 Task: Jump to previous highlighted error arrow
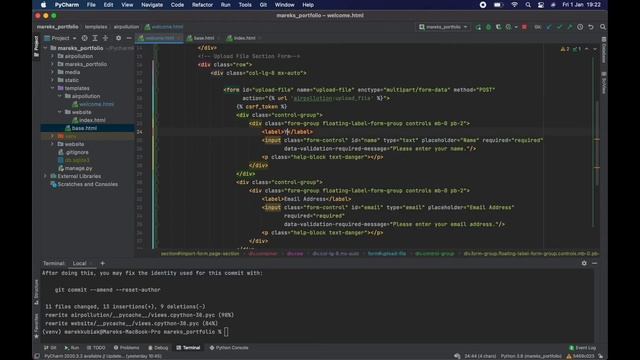coord(587,49)
